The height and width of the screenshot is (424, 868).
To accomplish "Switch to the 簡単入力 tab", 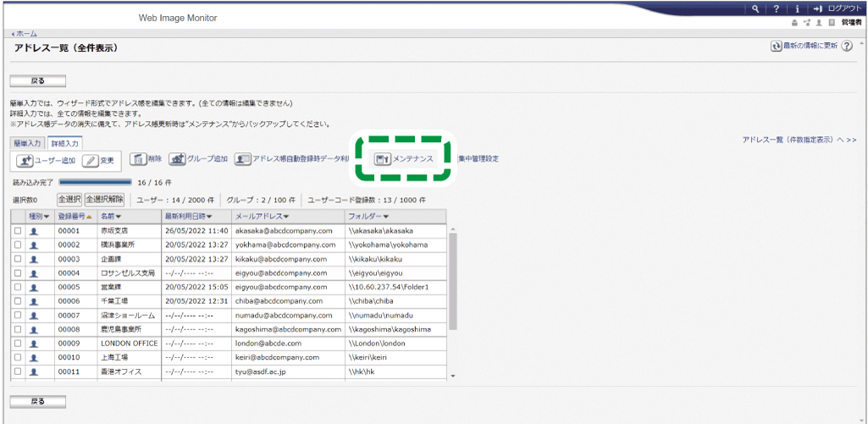I will click(x=28, y=143).
